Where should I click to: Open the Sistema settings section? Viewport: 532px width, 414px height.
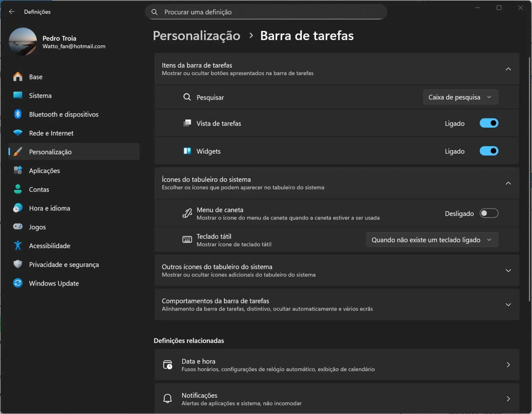coord(40,96)
